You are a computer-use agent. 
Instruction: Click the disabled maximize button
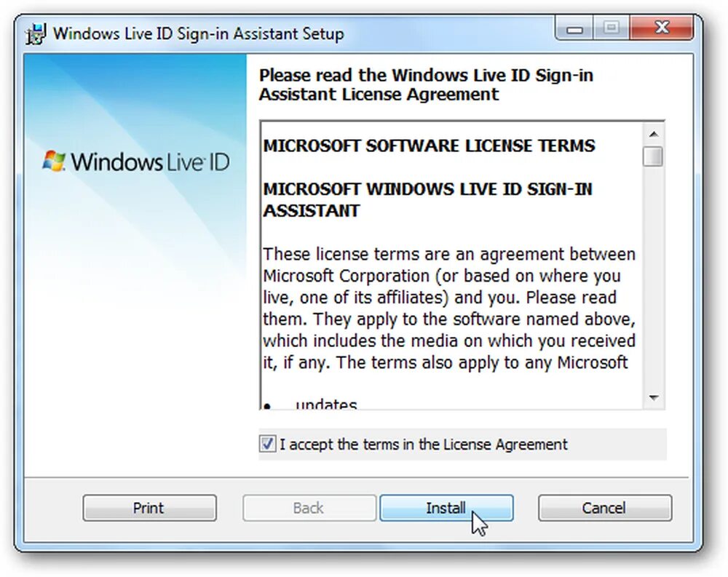pos(611,28)
